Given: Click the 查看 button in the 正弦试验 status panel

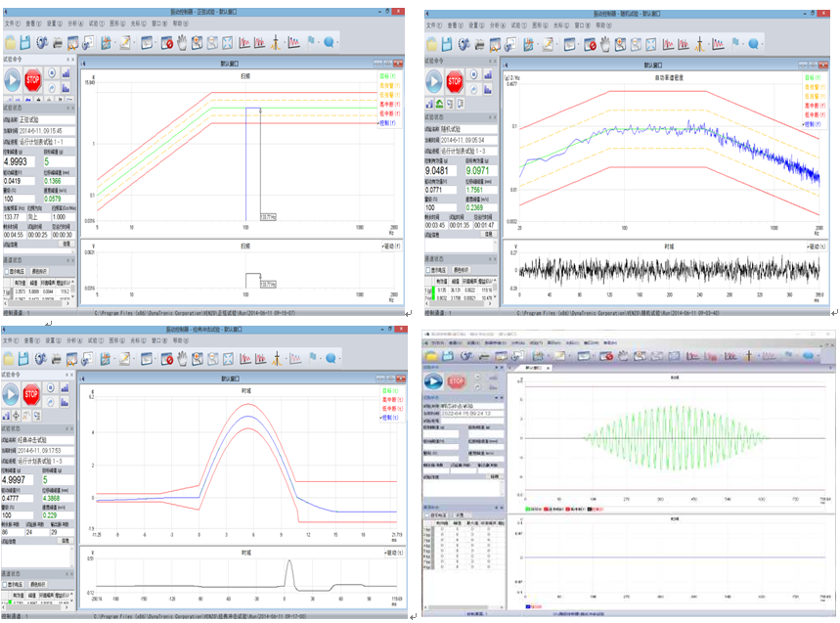Looking at the screenshot, I should tap(66, 245).
